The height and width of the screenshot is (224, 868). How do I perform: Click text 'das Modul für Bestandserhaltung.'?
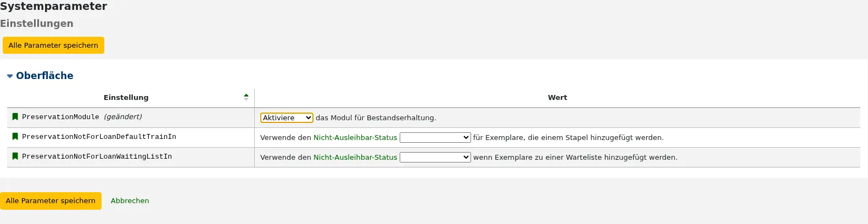(x=376, y=117)
